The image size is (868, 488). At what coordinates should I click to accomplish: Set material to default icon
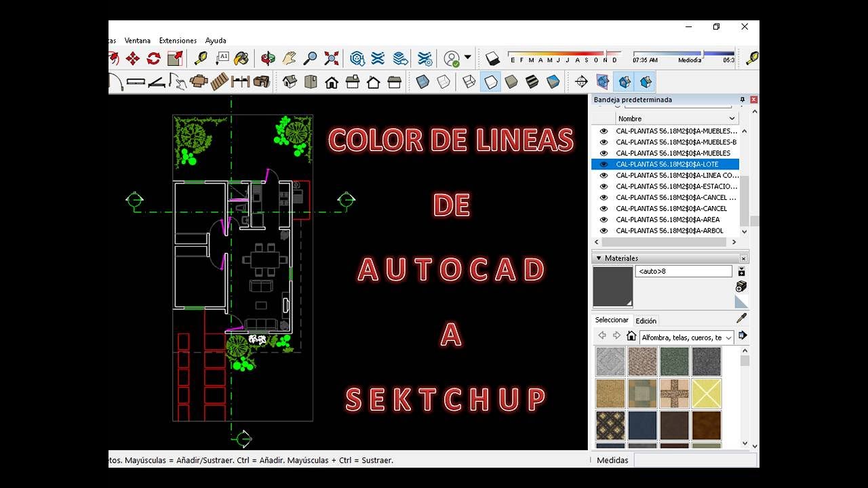click(x=741, y=302)
